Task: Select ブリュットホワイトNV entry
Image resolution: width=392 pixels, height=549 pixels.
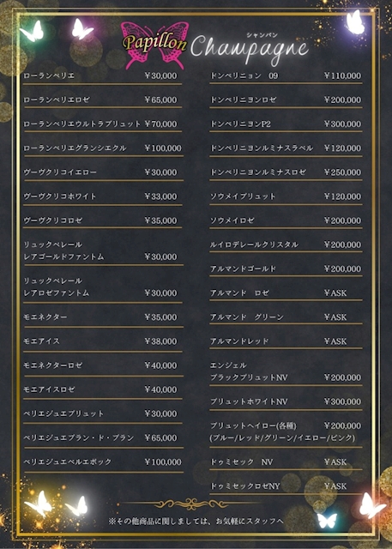Action: [x=286, y=401]
